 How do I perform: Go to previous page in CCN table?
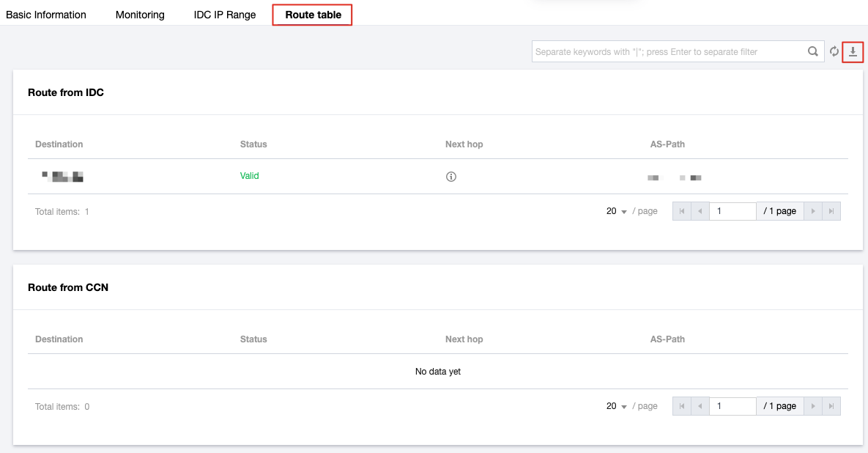point(700,406)
